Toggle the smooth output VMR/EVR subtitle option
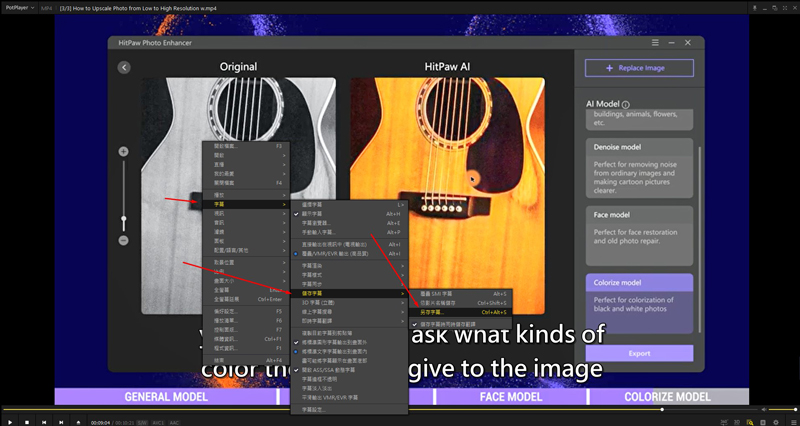The image size is (800, 426). [x=349, y=397]
